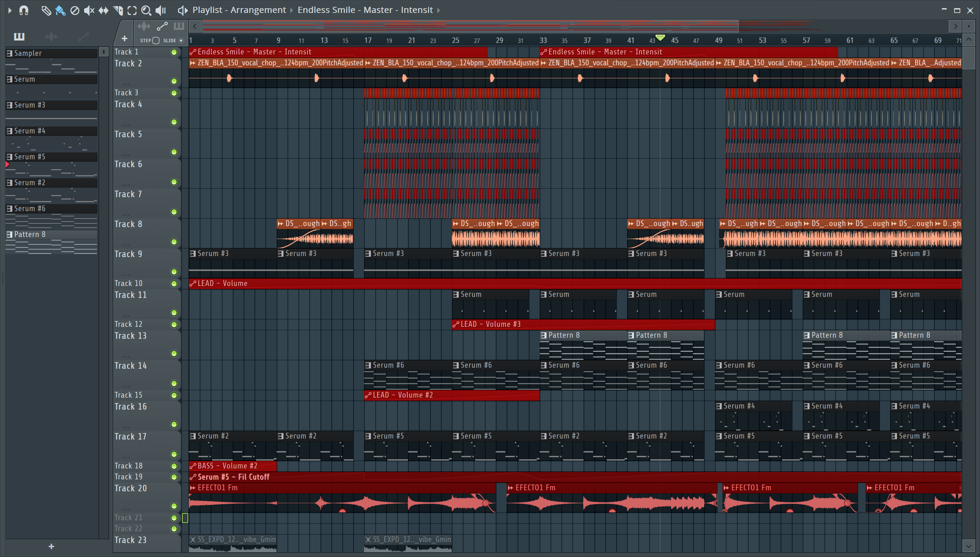Click the Track 8 header name

pyautogui.click(x=128, y=224)
